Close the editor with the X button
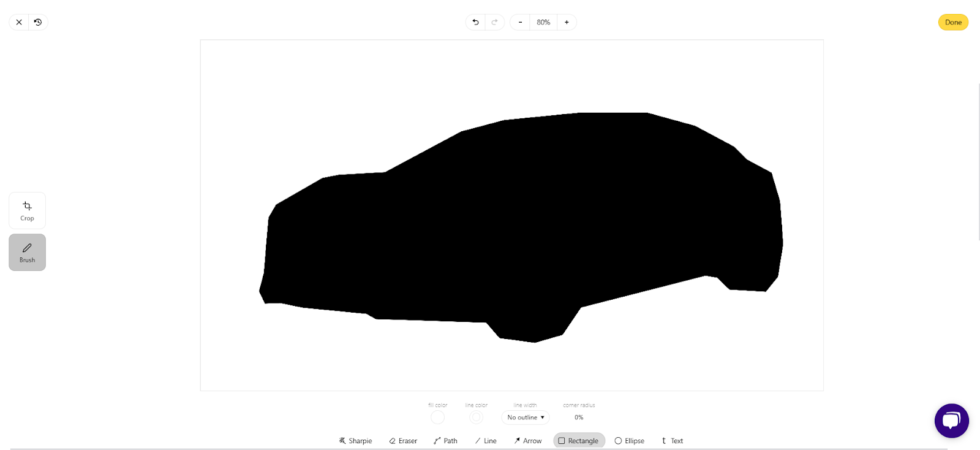The height and width of the screenshot is (450, 980). [x=19, y=22]
